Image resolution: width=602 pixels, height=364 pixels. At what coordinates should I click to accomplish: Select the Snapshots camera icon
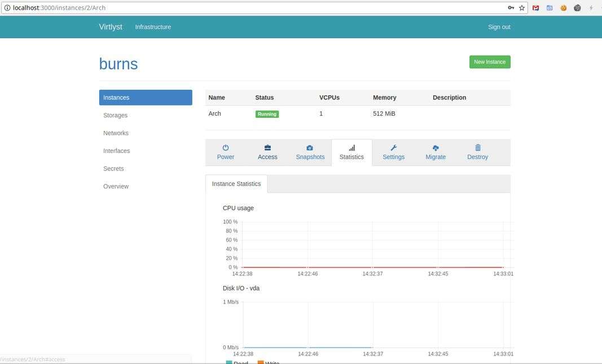coord(310,148)
